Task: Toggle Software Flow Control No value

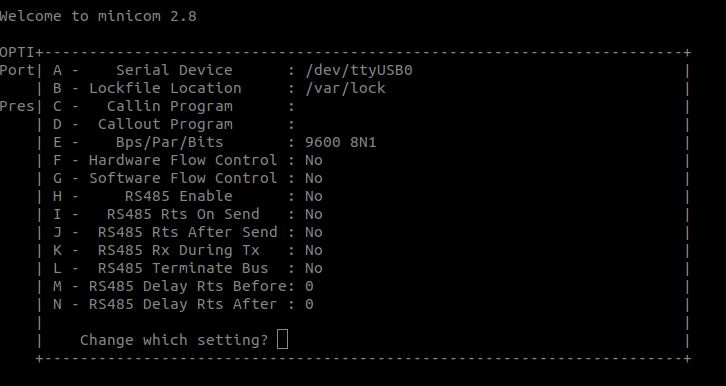Action: tap(313, 179)
